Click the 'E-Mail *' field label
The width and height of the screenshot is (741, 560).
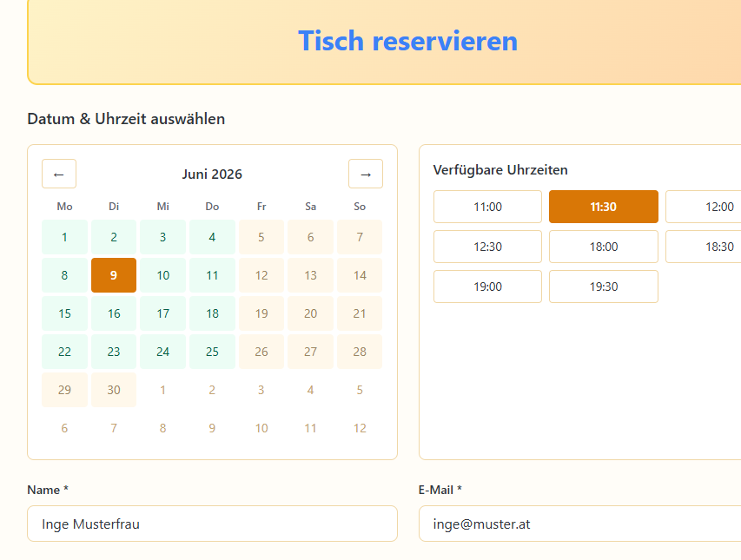[x=440, y=491]
